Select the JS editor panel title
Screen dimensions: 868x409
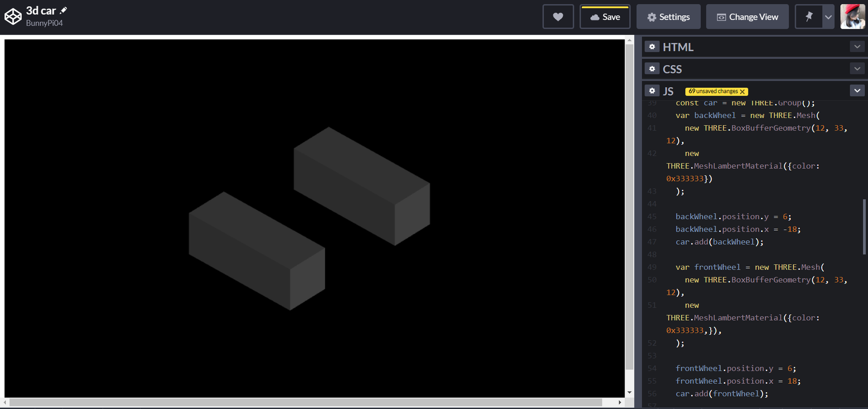(668, 91)
